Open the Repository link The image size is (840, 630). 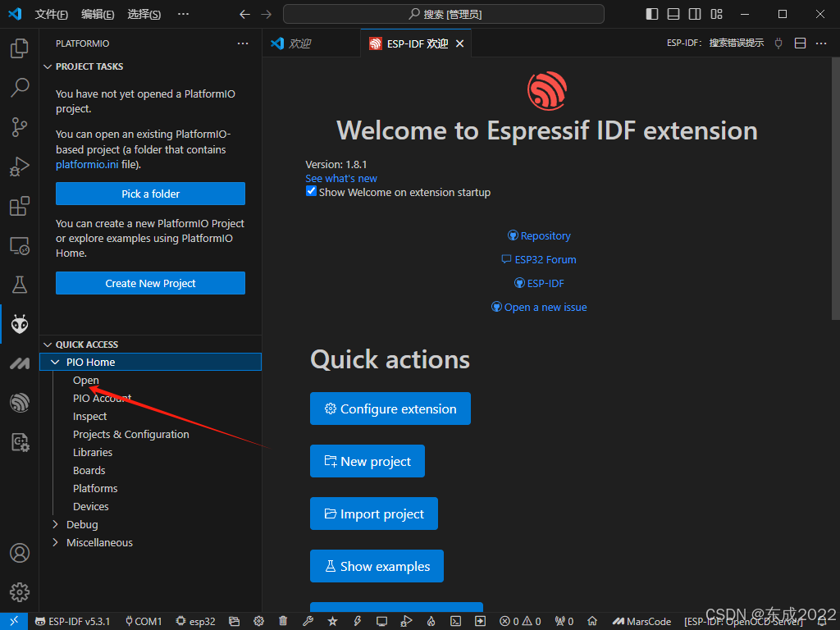click(x=539, y=235)
